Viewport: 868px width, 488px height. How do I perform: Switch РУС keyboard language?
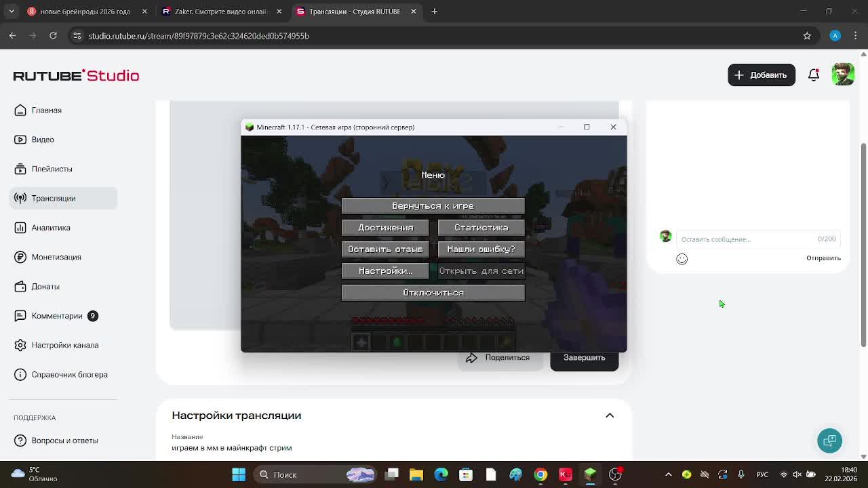[x=762, y=474]
